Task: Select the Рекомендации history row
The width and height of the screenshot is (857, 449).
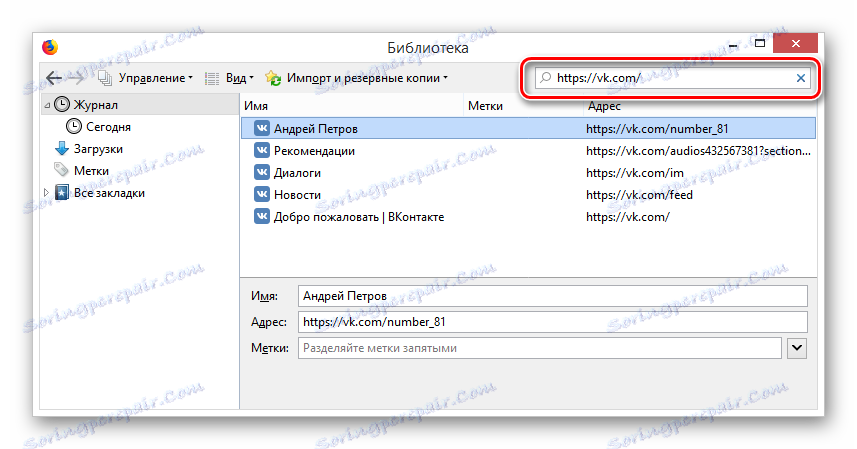Action: (528, 151)
